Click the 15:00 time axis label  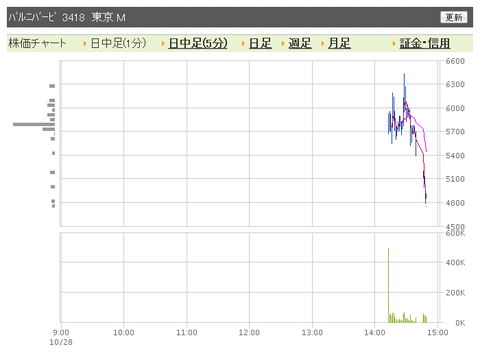pyautogui.click(x=438, y=332)
